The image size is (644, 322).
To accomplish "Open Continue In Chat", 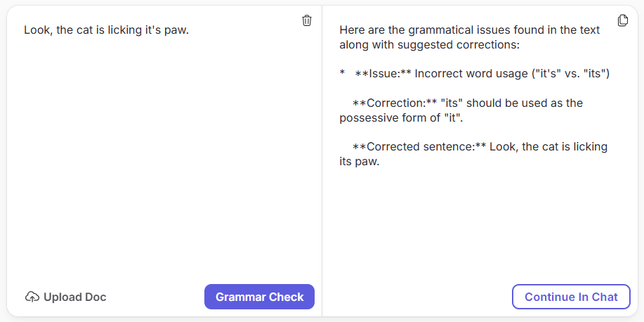I will point(571,297).
